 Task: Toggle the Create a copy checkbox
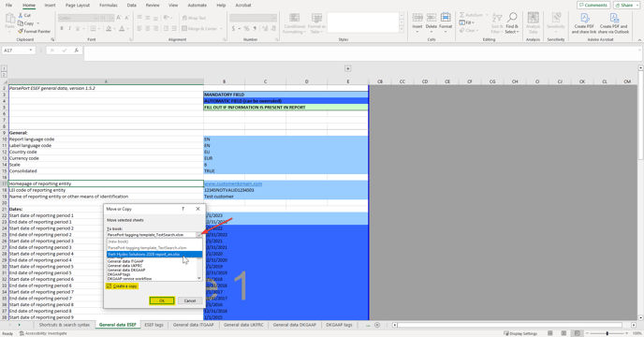(109, 286)
